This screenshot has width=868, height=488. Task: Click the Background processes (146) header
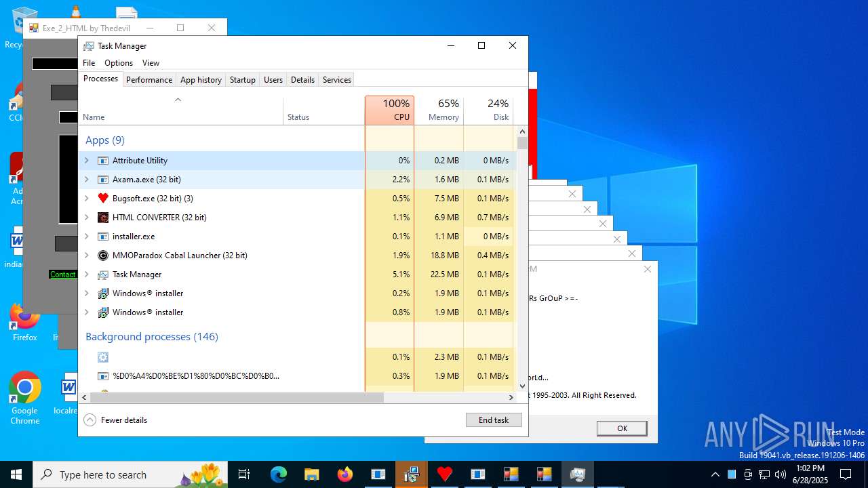[x=152, y=337]
